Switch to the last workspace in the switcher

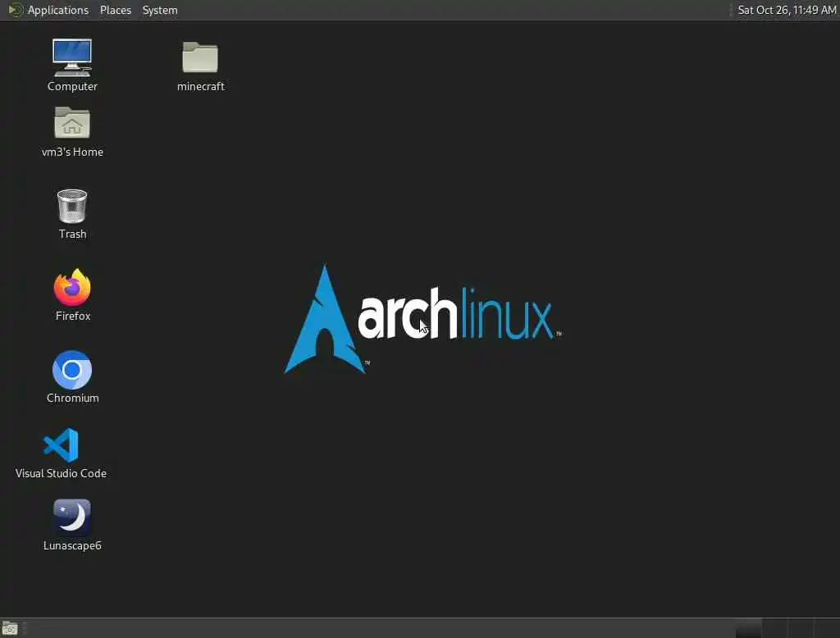[827, 629]
